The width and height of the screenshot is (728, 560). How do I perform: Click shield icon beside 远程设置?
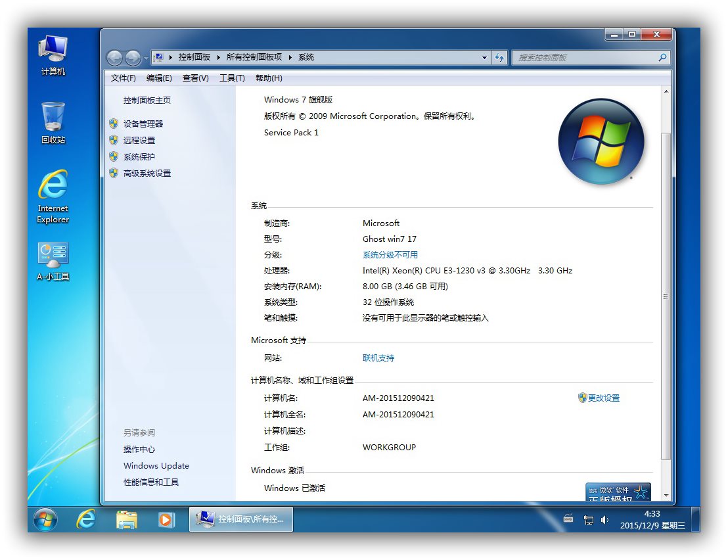tap(114, 140)
